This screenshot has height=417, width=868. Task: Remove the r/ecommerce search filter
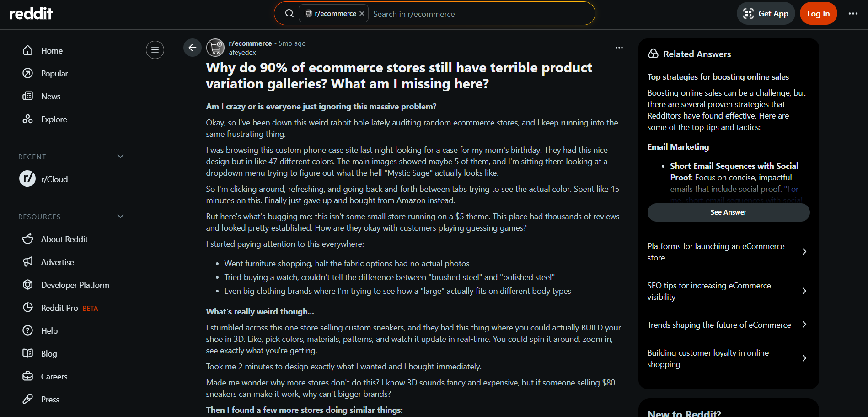coord(362,14)
